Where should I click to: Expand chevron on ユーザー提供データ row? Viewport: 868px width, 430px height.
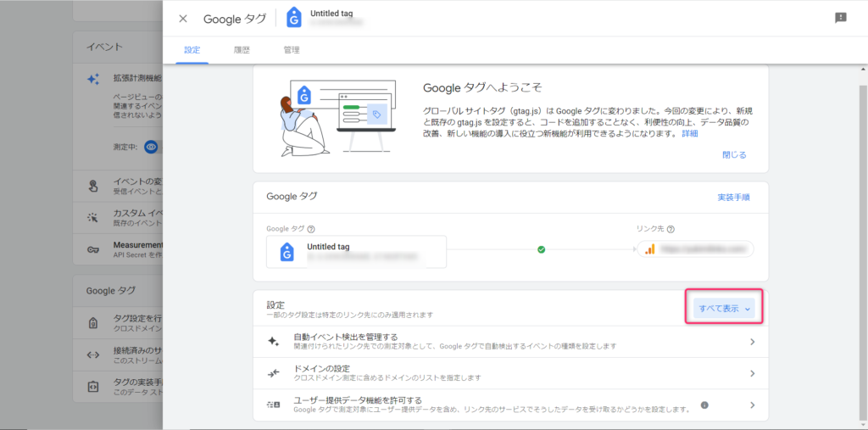pos(753,405)
